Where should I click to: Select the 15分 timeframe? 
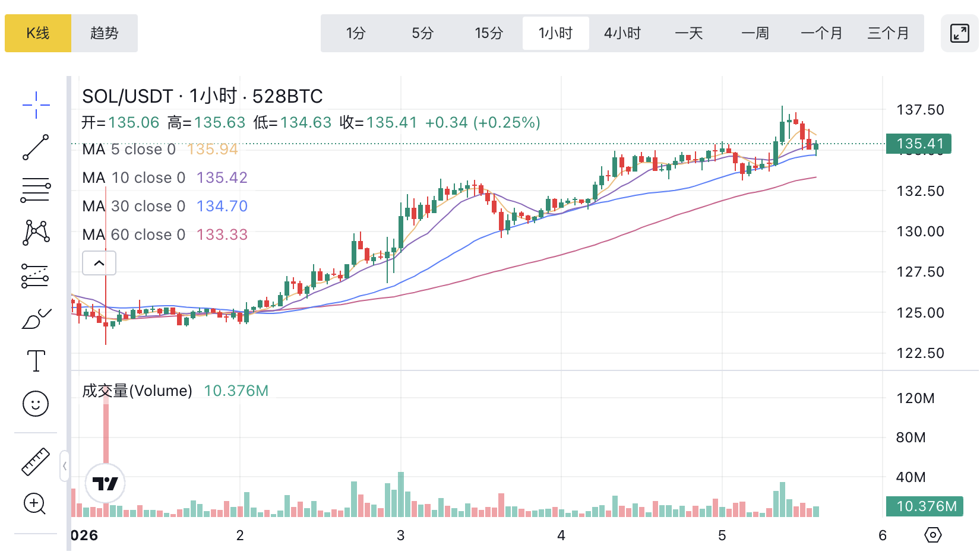pyautogui.click(x=489, y=33)
